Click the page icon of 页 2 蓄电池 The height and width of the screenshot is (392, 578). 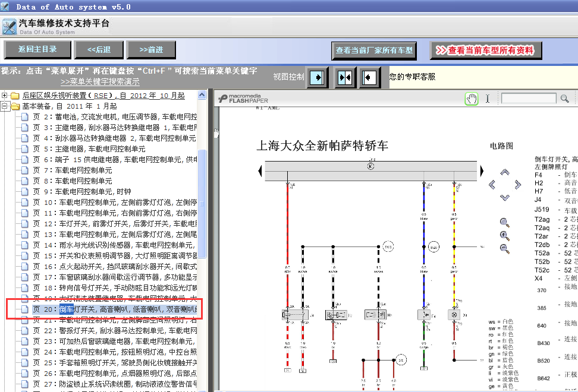coord(25,117)
